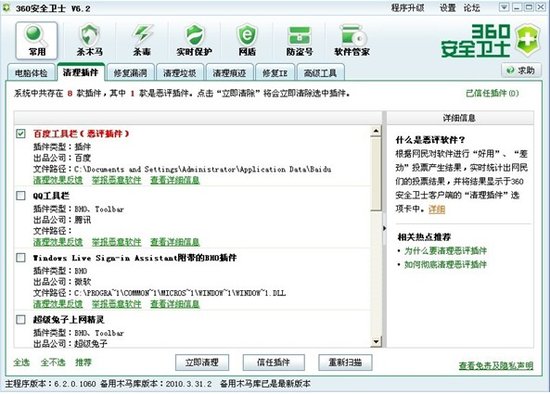Open 清理效果反馈 under Windows Live Sign-in Assistant

click(58, 304)
